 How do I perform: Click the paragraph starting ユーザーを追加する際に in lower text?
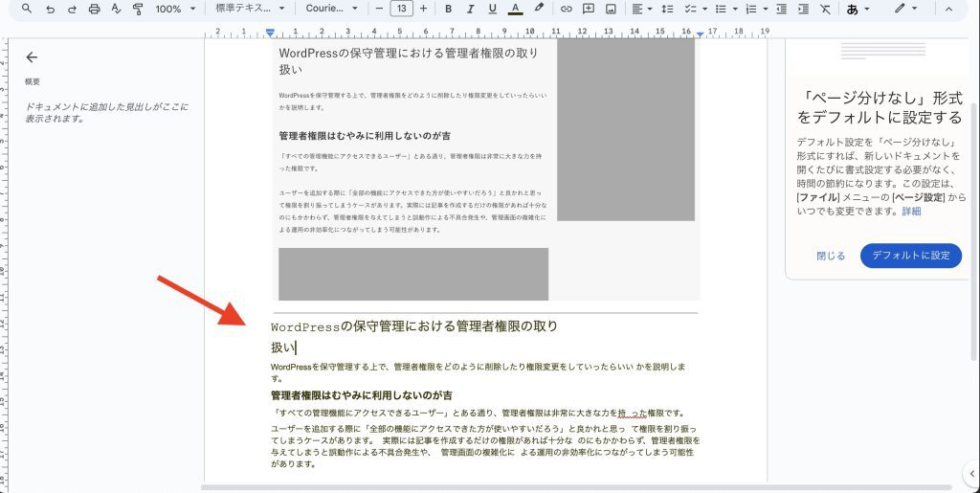tap(485, 447)
